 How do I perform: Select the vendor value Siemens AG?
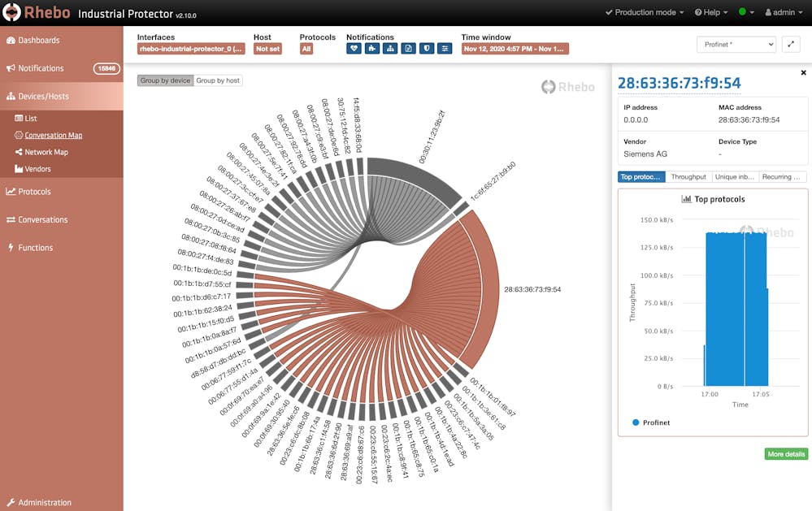point(645,154)
